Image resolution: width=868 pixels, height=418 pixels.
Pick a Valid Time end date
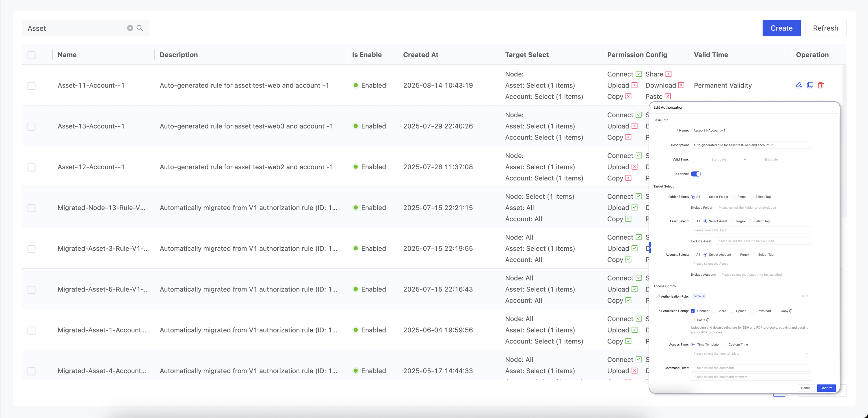(x=771, y=160)
